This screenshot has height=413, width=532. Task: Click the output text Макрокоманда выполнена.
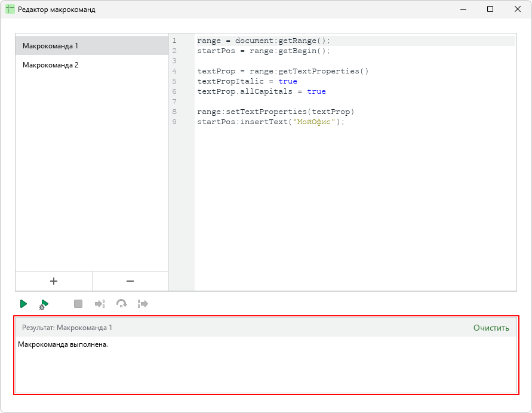tap(63, 344)
